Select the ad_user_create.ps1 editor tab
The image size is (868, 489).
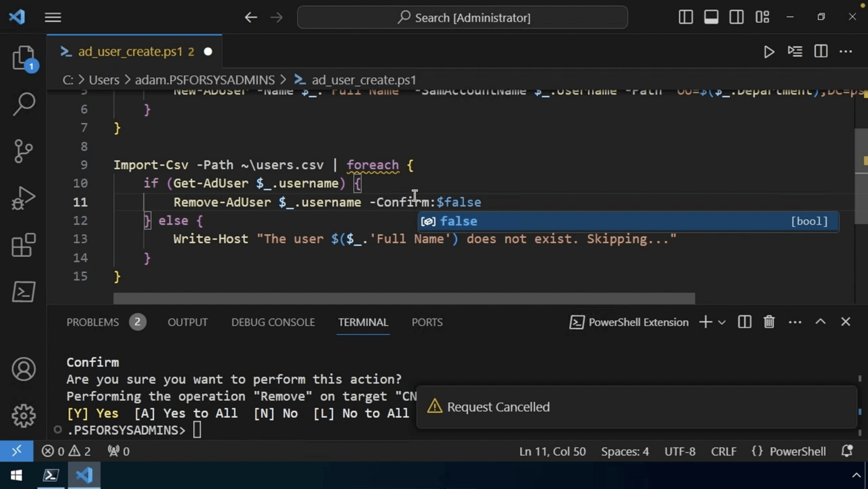pyautogui.click(x=135, y=52)
